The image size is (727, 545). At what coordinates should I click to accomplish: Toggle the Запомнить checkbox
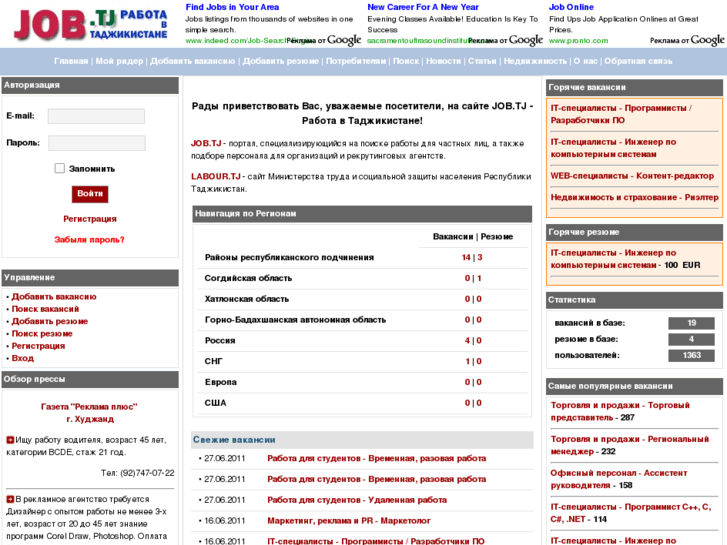(x=59, y=168)
